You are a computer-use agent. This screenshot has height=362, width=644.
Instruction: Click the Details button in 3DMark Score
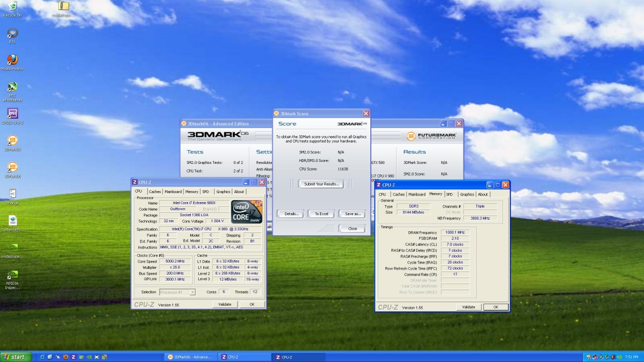pyautogui.click(x=291, y=214)
